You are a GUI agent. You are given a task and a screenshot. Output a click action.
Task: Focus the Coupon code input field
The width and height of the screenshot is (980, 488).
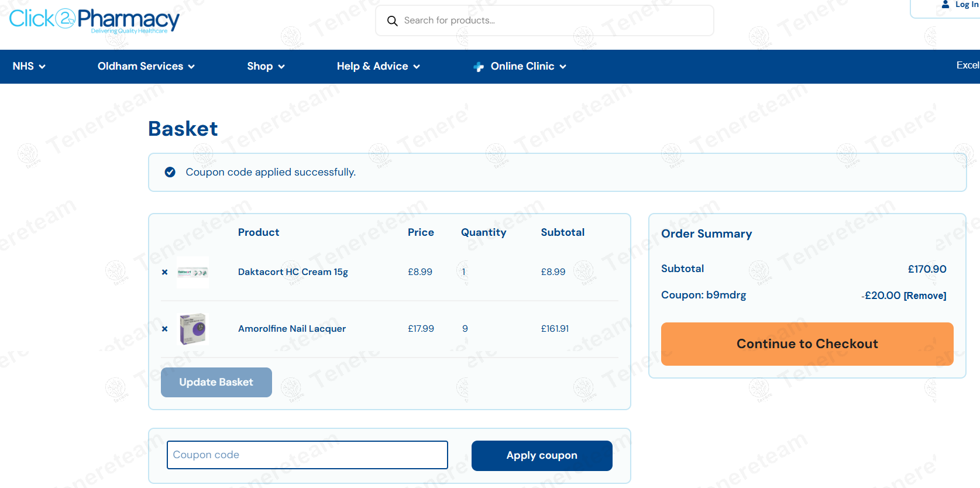pos(307,455)
